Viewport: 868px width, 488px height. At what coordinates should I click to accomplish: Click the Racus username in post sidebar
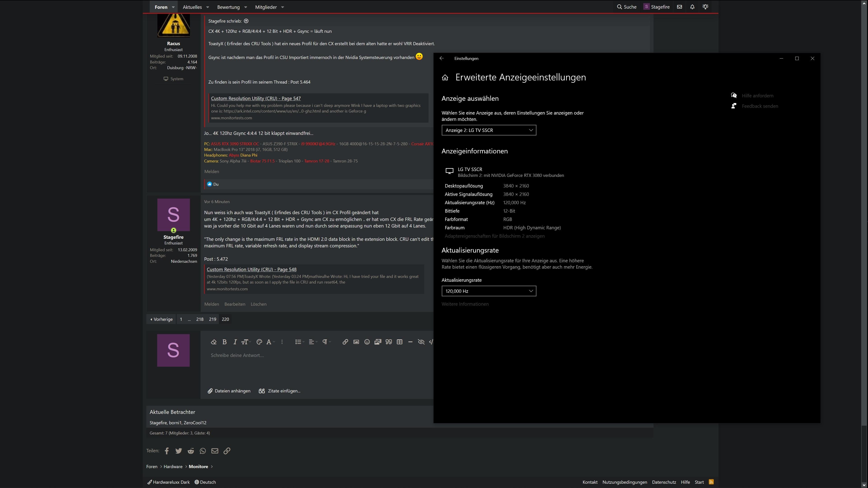coord(174,44)
